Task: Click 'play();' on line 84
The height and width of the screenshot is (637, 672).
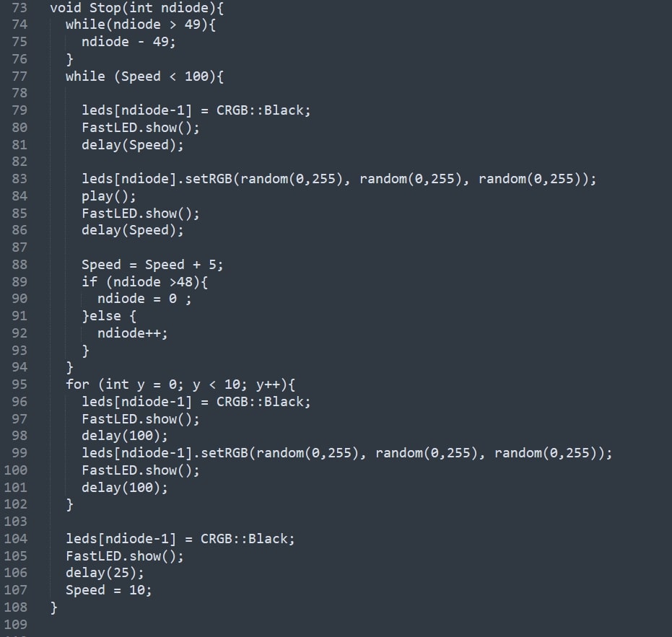Action: tap(109, 196)
